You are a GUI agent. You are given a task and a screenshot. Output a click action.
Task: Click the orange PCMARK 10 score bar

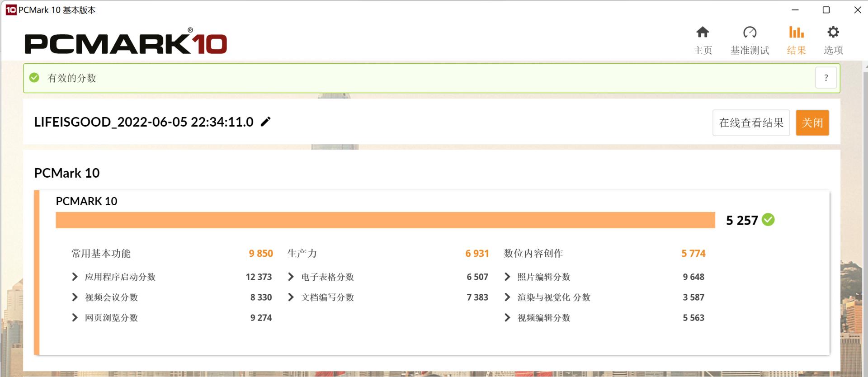click(385, 220)
